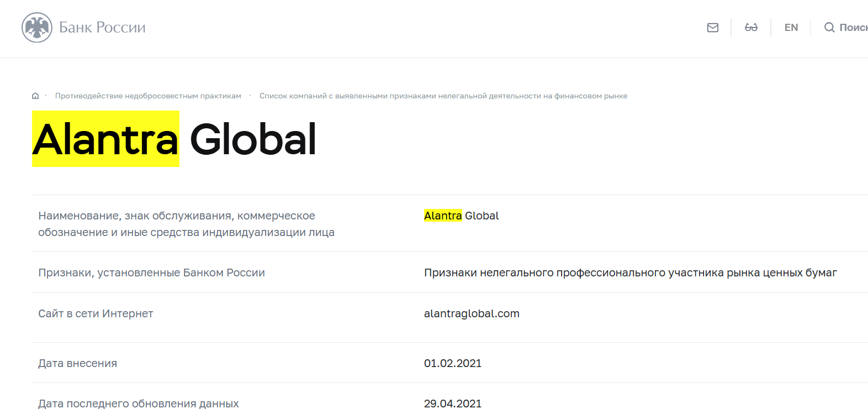Open the mail envelope icon in header

pos(713,28)
